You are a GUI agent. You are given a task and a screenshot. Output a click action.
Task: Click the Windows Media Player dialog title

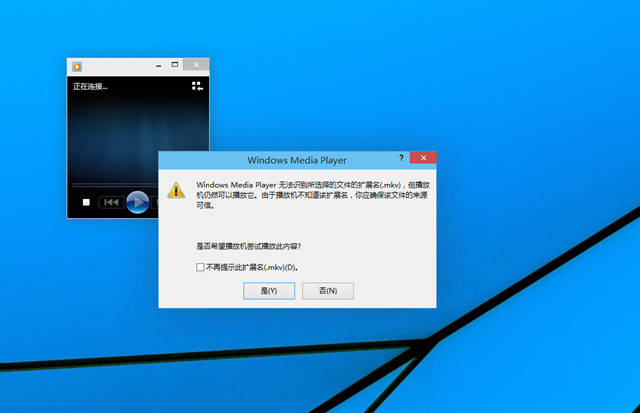click(297, 160)
